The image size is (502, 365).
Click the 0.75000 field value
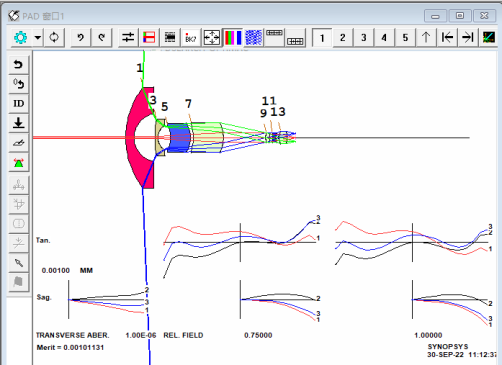click(x=258, y=335)
